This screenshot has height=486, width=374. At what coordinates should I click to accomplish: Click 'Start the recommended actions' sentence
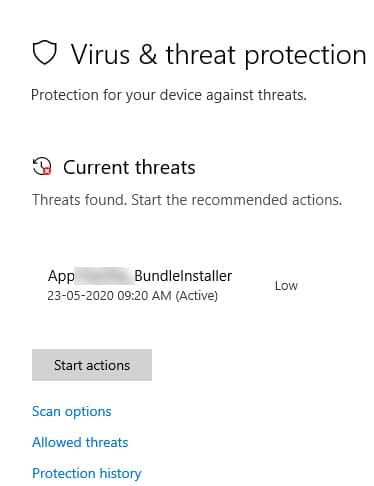point(237,200)
